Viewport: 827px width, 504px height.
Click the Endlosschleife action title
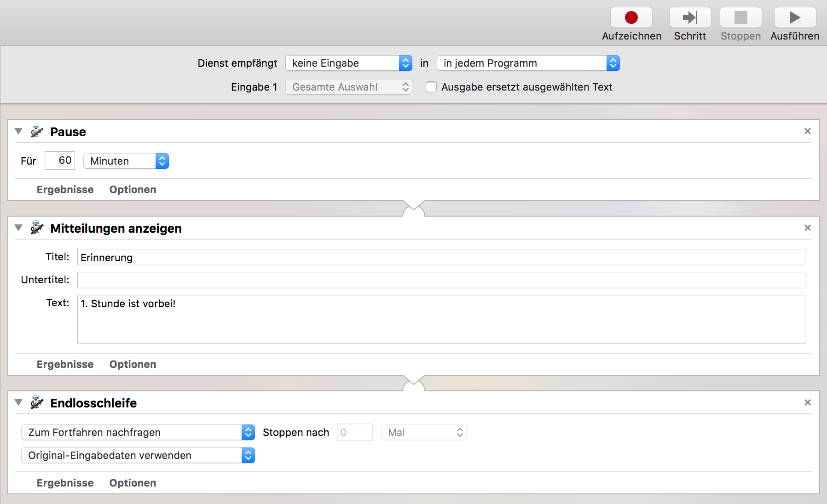(93, 403)
